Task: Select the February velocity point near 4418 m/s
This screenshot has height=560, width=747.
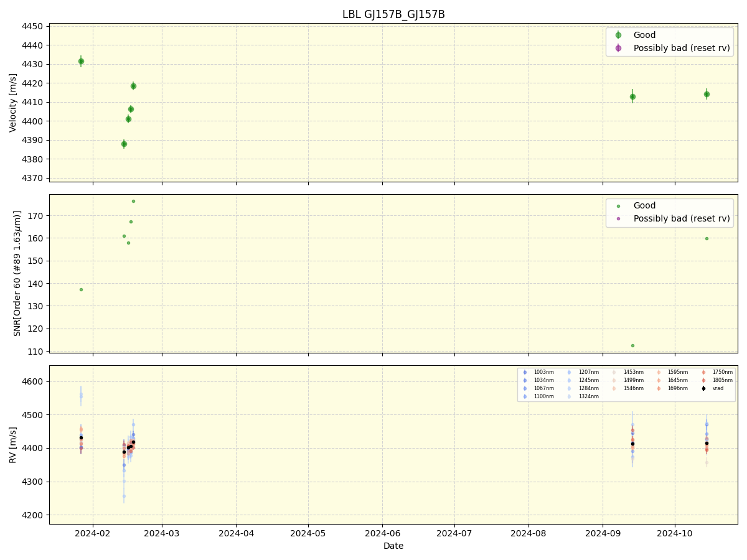Action: pos(133,86)
